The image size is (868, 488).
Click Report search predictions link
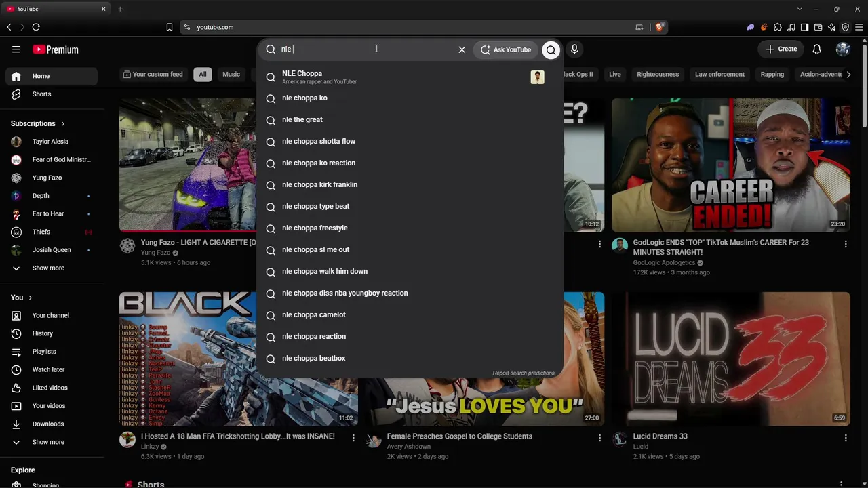pyautogui.click(x=524, y=373)
